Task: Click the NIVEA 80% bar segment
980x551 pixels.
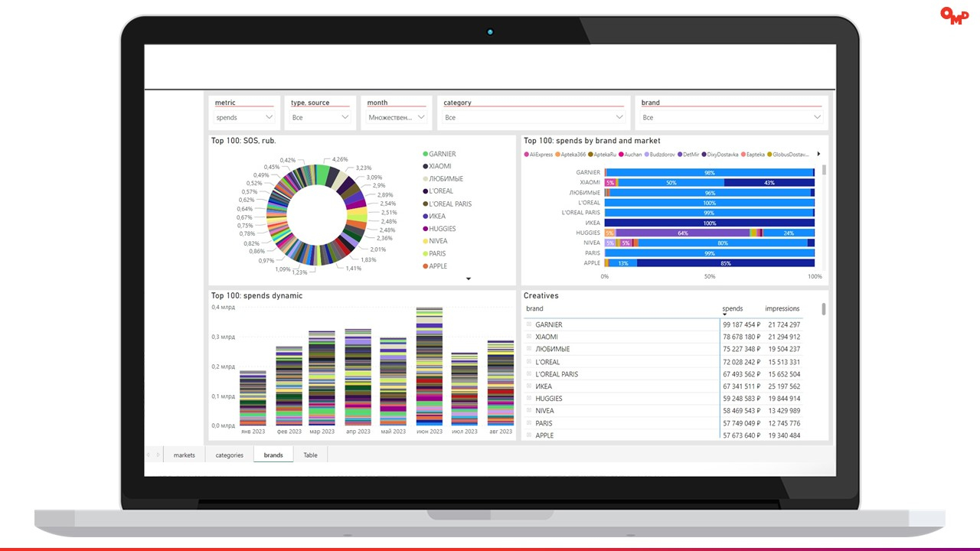Action: (x=723, y=243)
